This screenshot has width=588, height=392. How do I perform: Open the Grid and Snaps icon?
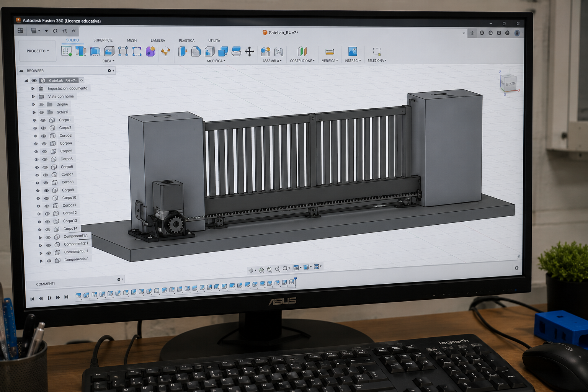click(x=306, y=267)
